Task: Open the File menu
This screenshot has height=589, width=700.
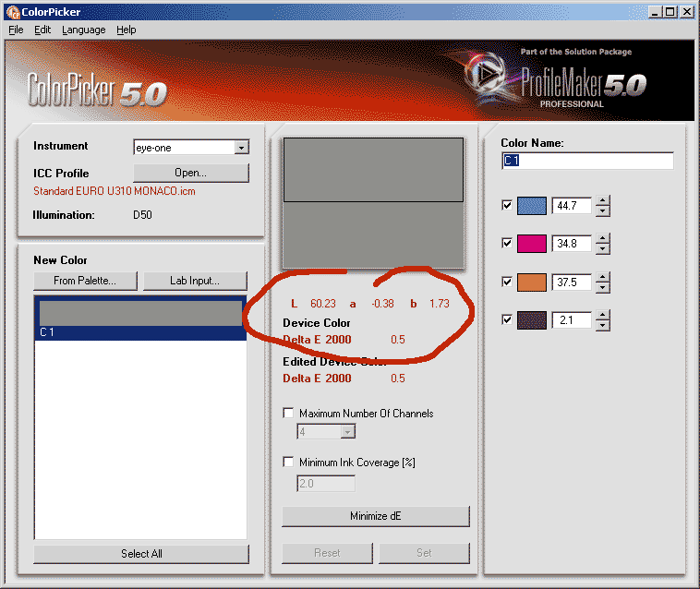Action: pos(16,30)
